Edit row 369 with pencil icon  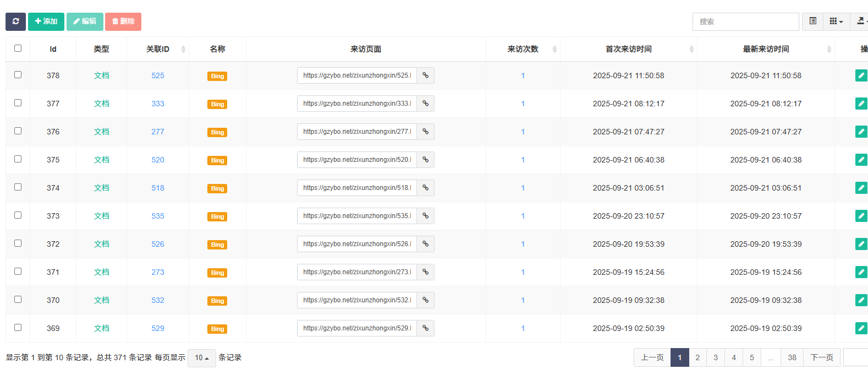coord(861,328)
